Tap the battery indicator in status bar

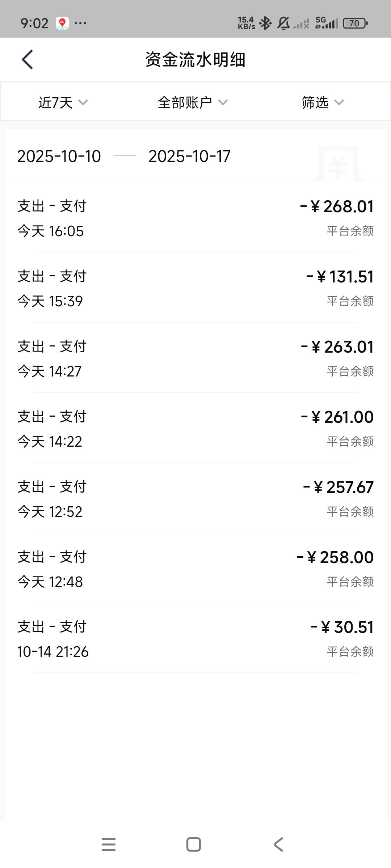pyautogui.click(x=355, y=24)
